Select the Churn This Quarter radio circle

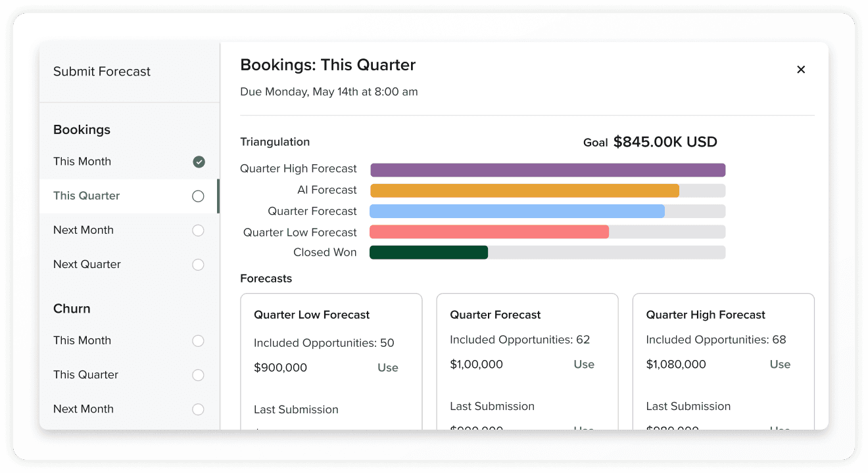click(198, 375)
